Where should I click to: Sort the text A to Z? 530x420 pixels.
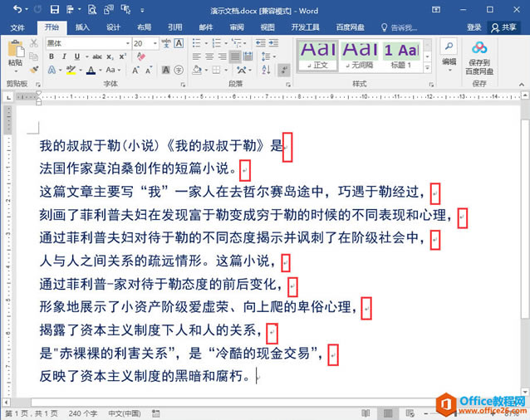coord(266,70)
